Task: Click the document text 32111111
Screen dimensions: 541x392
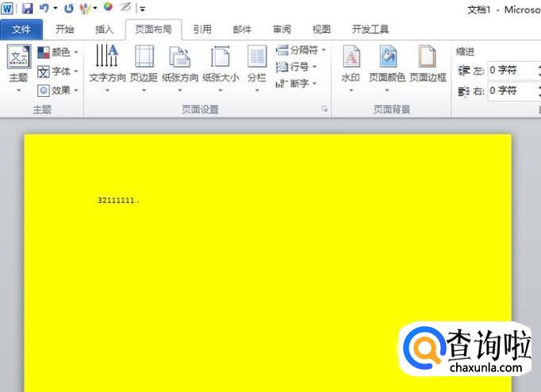Action: coord(117,201)
